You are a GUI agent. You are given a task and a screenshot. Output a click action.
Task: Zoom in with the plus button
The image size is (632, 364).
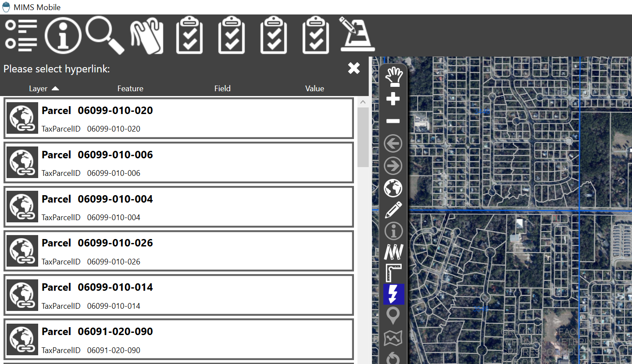[x=393, y=99]
